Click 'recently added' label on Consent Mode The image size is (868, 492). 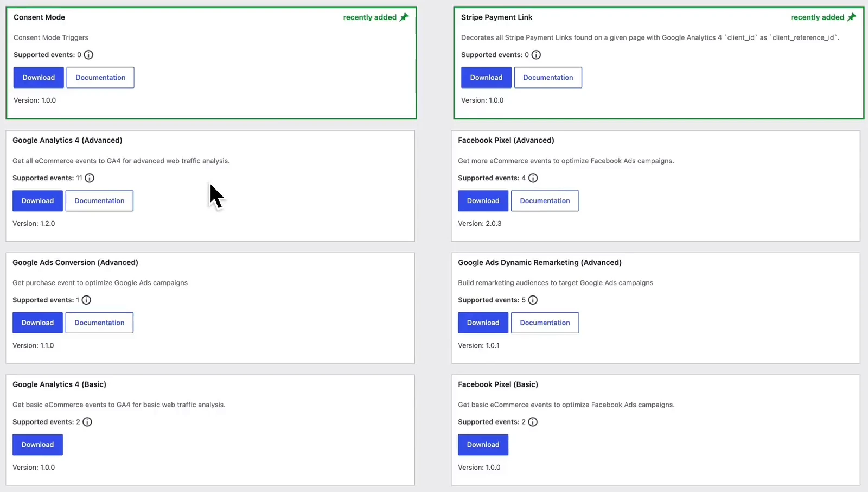369,17
